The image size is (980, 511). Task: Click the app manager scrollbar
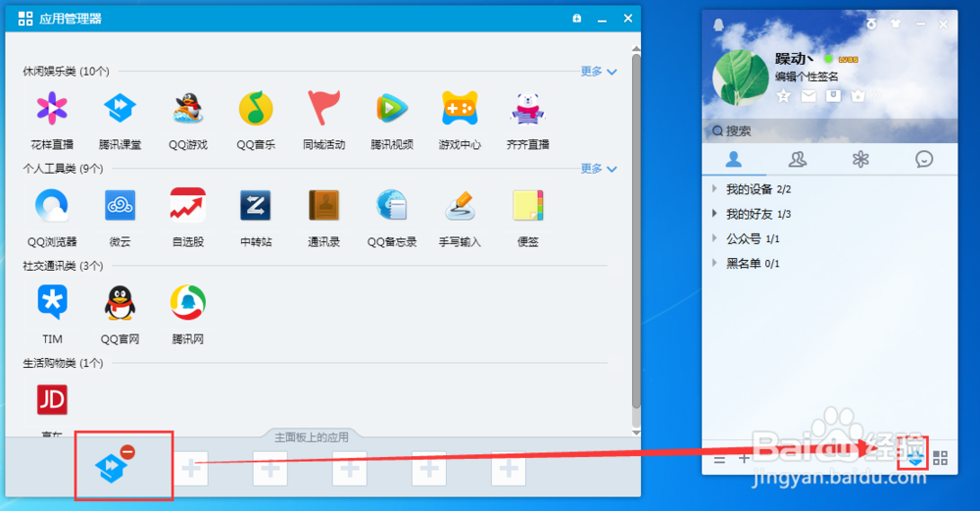click(636, 231)
